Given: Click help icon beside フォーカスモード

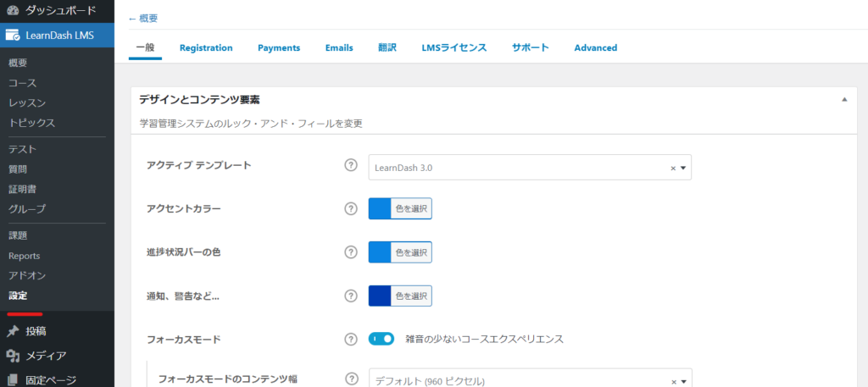Looking at the screenshot, I should (x=351, y=339).
